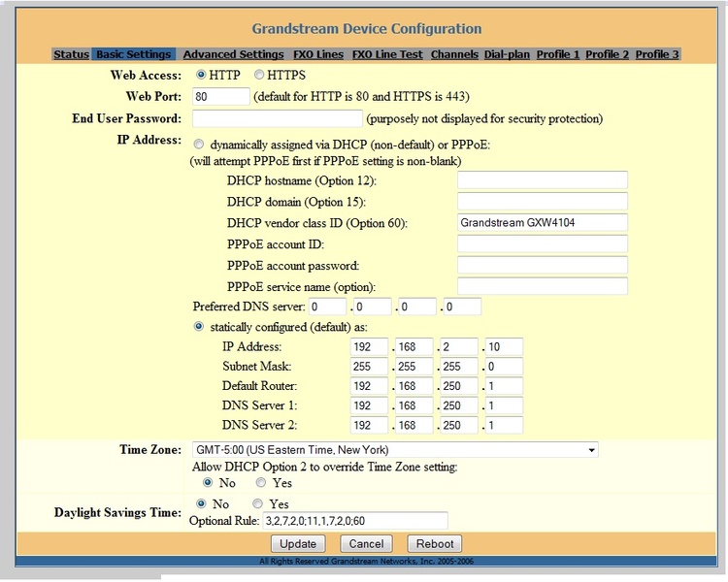Image resolution: width=728 pixels, height=582 pixels.
Task: Click Subnet Mask first octet field
Action: pyautogui.click(x=369, y=367)
